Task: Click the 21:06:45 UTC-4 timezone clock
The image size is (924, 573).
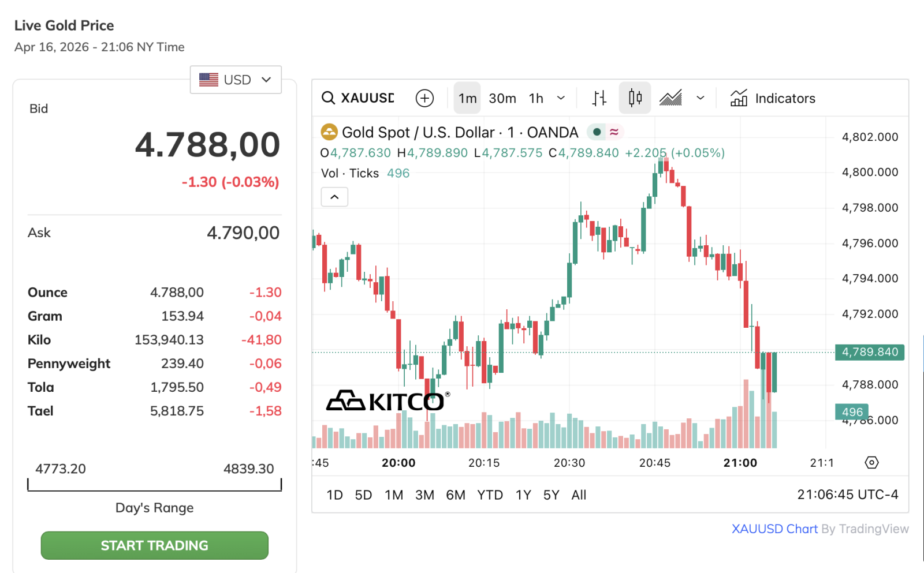Action: [847, 495]
